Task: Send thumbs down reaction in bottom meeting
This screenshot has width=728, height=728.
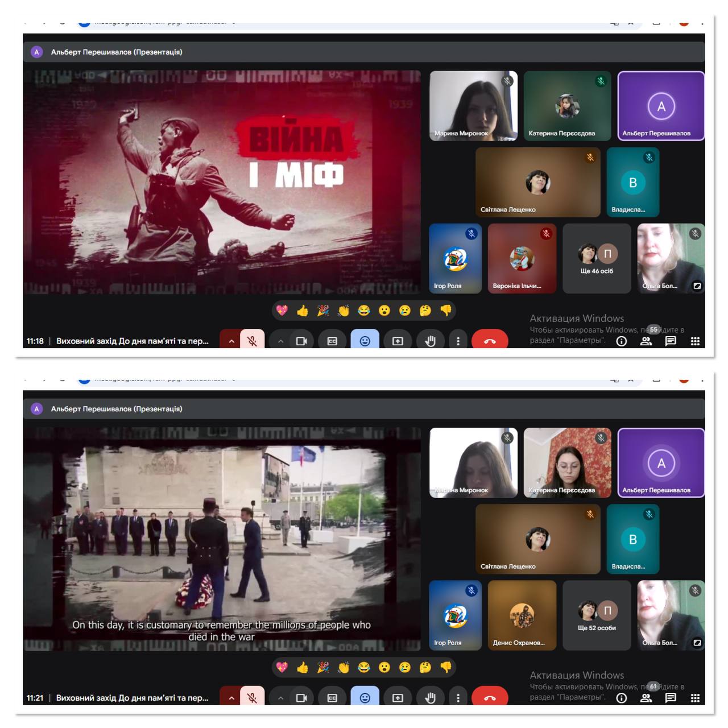Action: tap(446, 667)
